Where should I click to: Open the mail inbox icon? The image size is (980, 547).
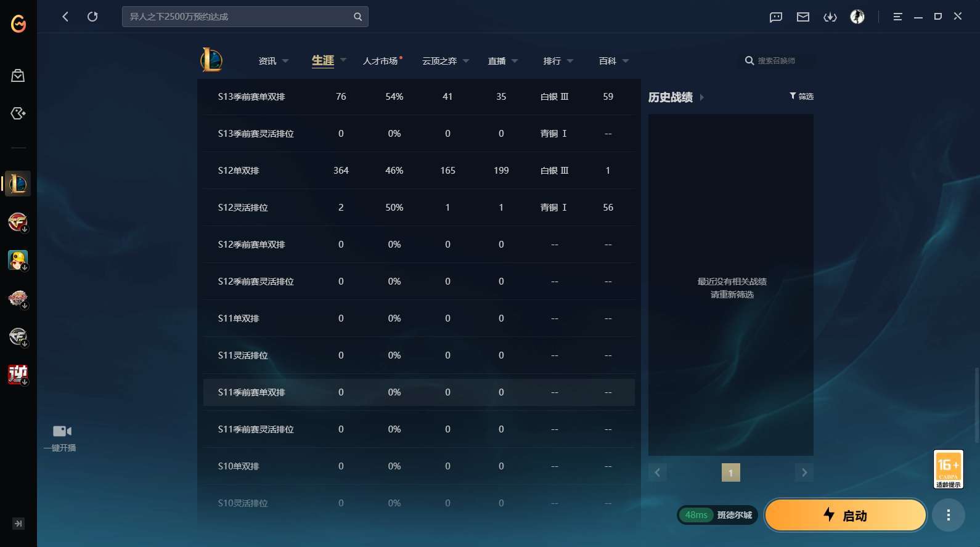click(x=803, y=17)
